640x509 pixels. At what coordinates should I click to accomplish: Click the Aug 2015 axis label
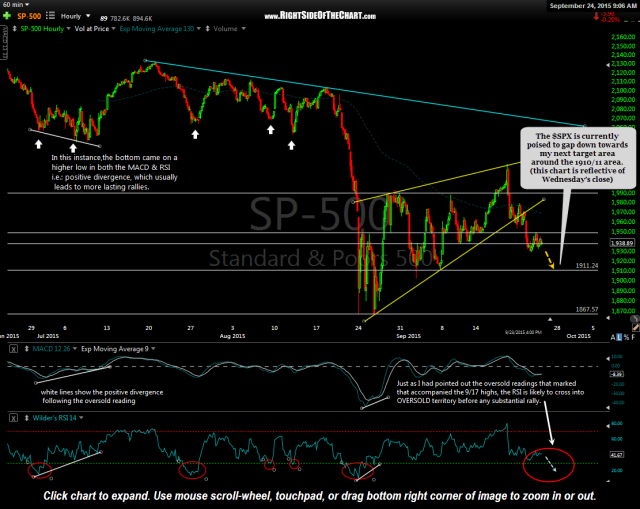(232, 336)
